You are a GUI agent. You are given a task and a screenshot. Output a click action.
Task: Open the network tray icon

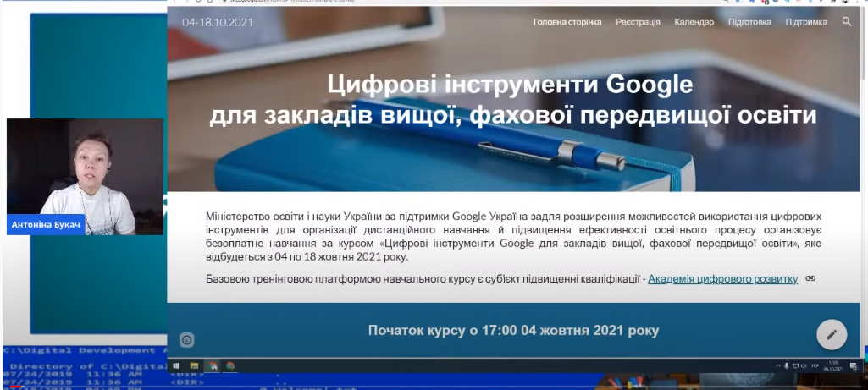[795, 365]
